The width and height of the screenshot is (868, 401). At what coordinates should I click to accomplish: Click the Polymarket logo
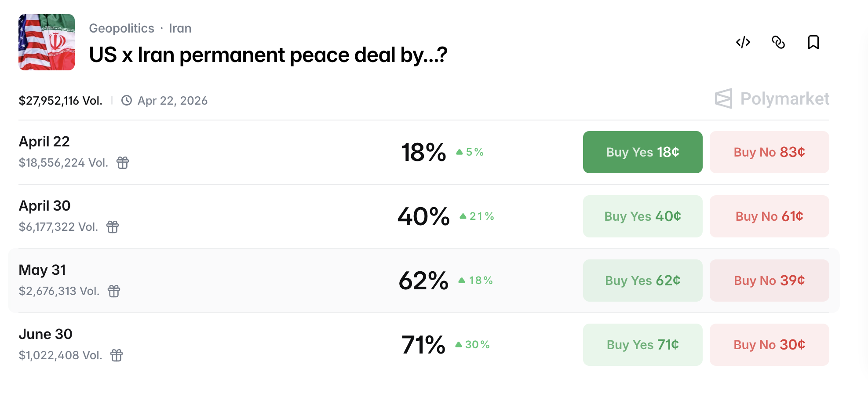[x=772, y=99]
